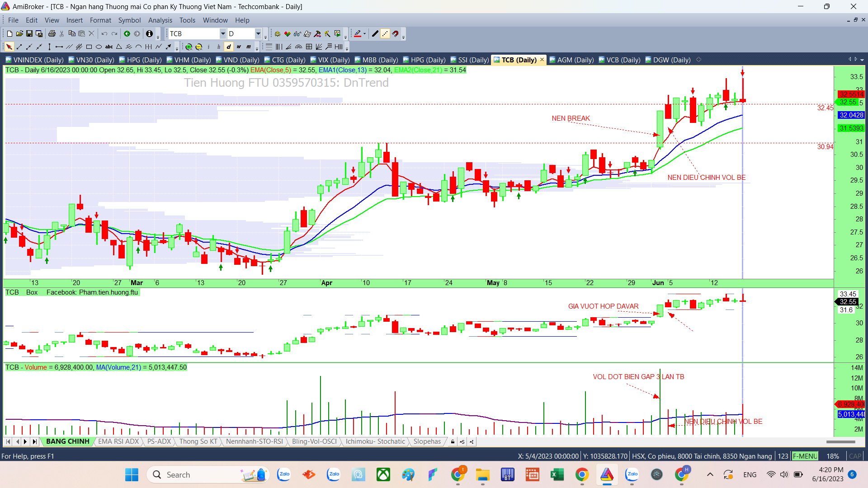The image size is (868, 488).
Task: Toggle the weekly 'w' interval button
Action: [x=239, y=47]
